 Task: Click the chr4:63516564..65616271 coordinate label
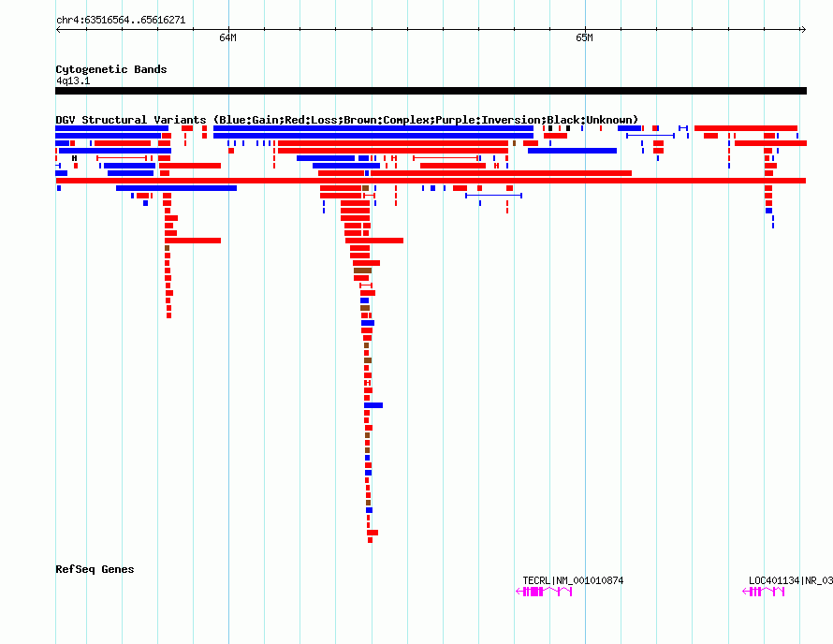(x=121, y=21)
